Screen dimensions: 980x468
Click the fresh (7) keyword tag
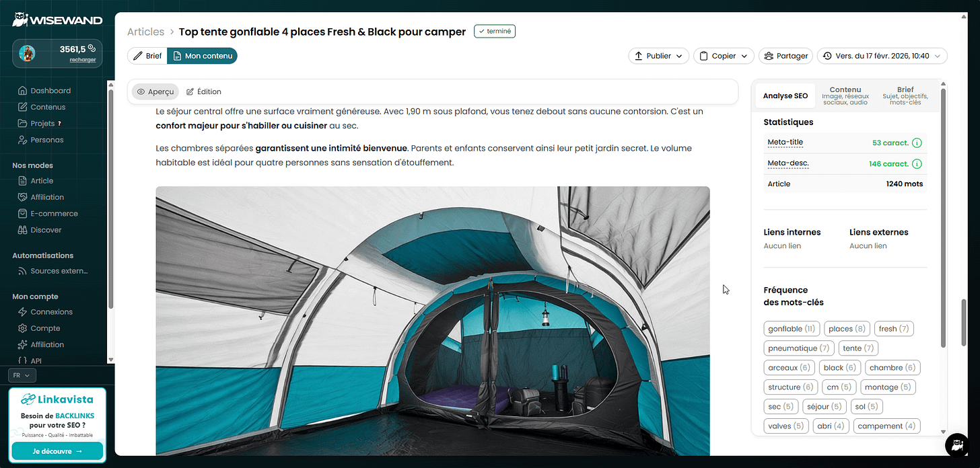(894, 329)
